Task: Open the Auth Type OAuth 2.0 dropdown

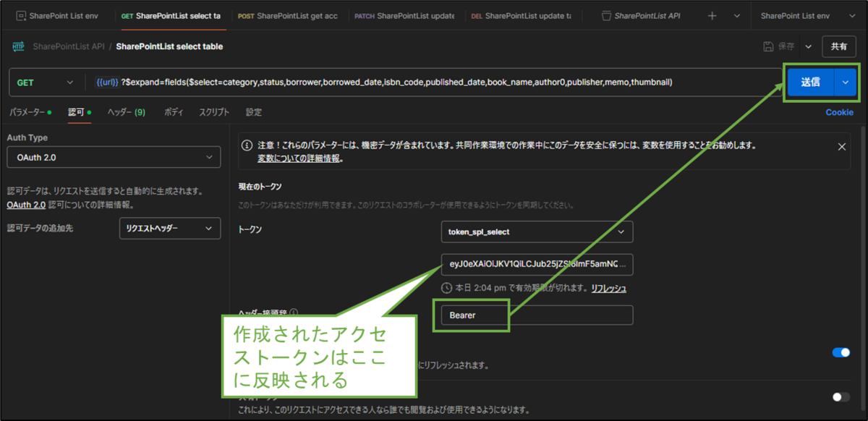Action: (114, 157)
